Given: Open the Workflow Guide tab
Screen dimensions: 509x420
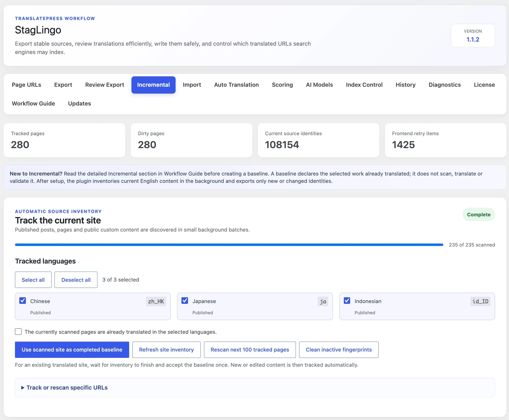Looking at the screenshot, I should pyautogui.click(x=33, y=103).
